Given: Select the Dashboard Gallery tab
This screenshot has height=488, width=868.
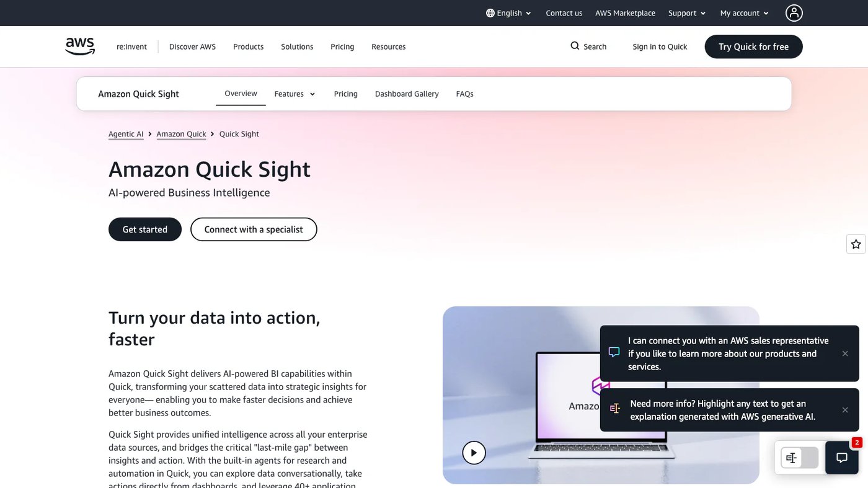Looking at the screenshot, I should (x=407, y=94).
